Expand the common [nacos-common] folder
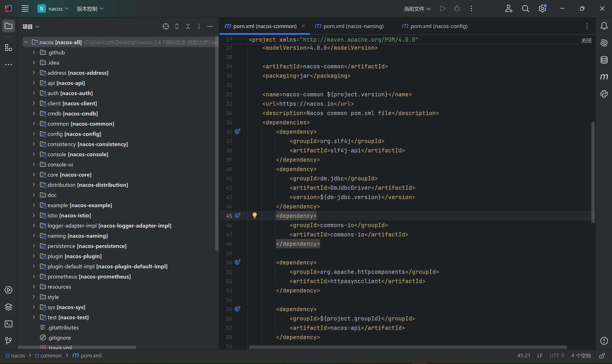The image size is (612, 364). click(34, 124)
